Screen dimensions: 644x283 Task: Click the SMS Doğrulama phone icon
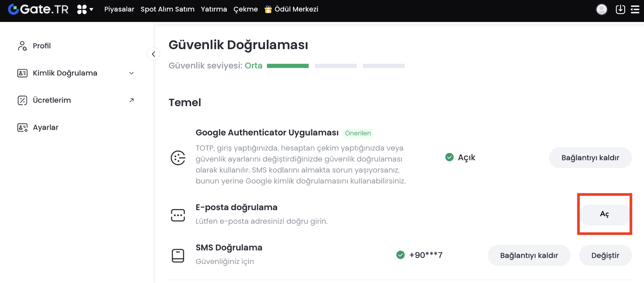pos(178,256)
